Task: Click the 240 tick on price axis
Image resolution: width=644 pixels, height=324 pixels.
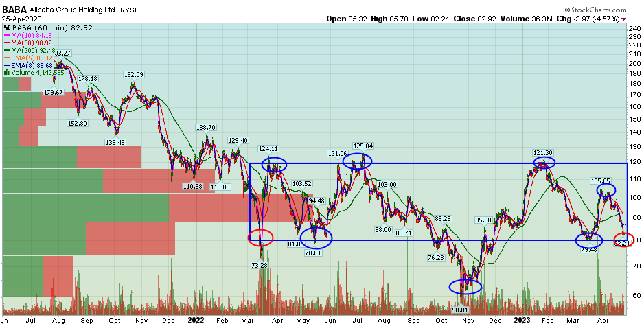Action: (x=635, y=28)
